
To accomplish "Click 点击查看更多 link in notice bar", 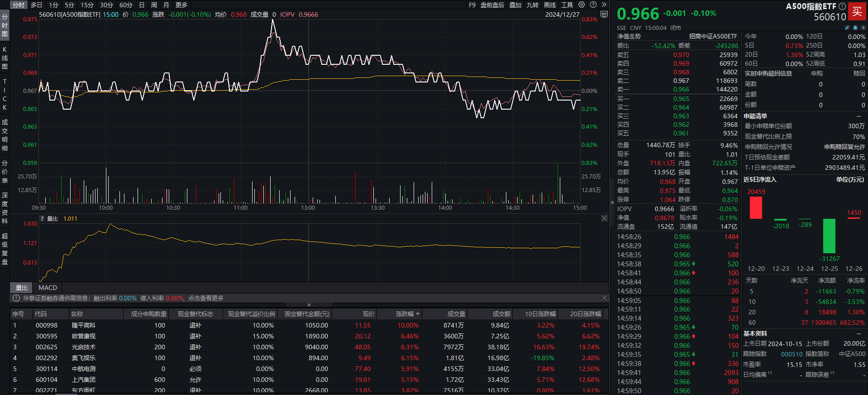I will click(206, 298).
